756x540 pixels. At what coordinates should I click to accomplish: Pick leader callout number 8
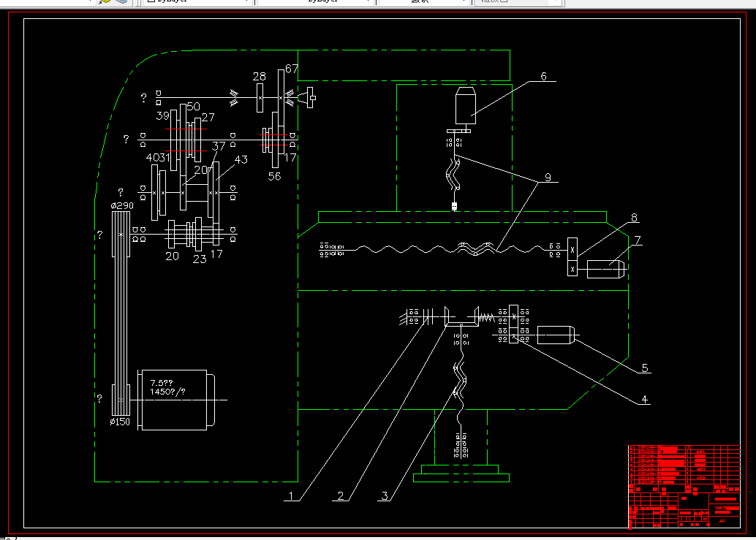click(x=635, y=218)
